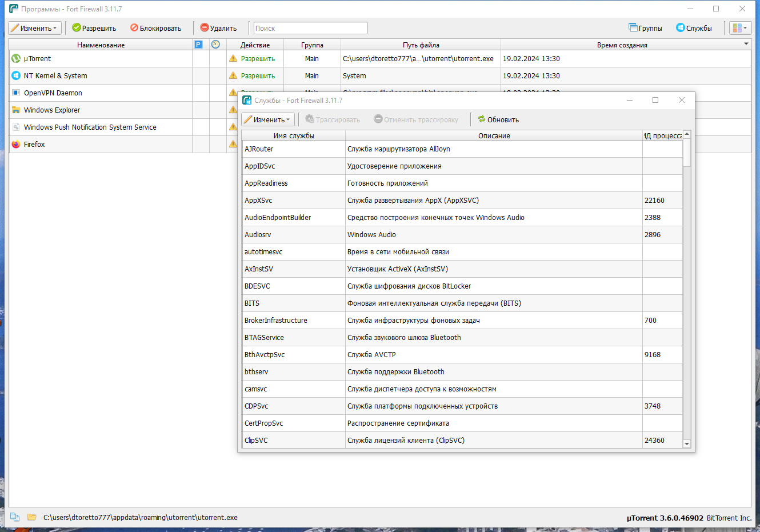Select the bthserv service row
The width and height of the screenshot is (760, 532).
pos(462,371)
